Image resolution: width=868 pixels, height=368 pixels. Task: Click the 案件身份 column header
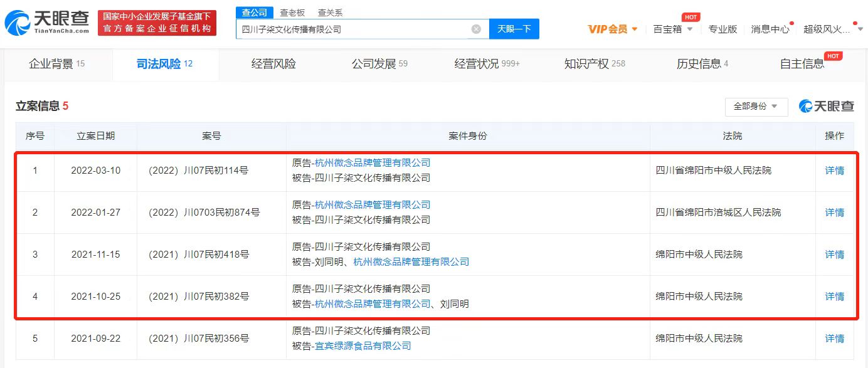coord(468,136)
